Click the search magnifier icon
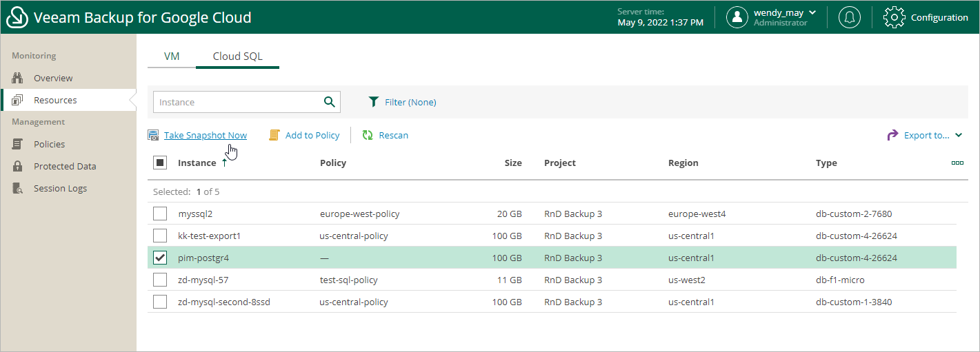This screenshot has height=352, width=980. [329, 102]
